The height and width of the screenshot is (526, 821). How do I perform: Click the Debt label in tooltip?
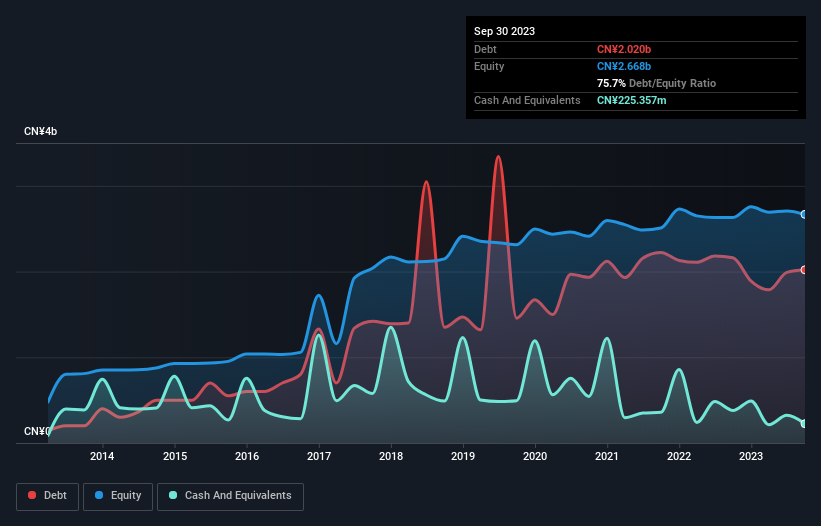pyautogui.click(x=485, y=49)
